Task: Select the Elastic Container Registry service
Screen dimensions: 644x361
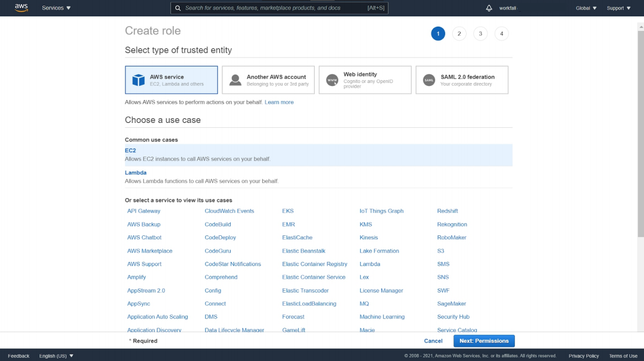Action: click(315, 264)
